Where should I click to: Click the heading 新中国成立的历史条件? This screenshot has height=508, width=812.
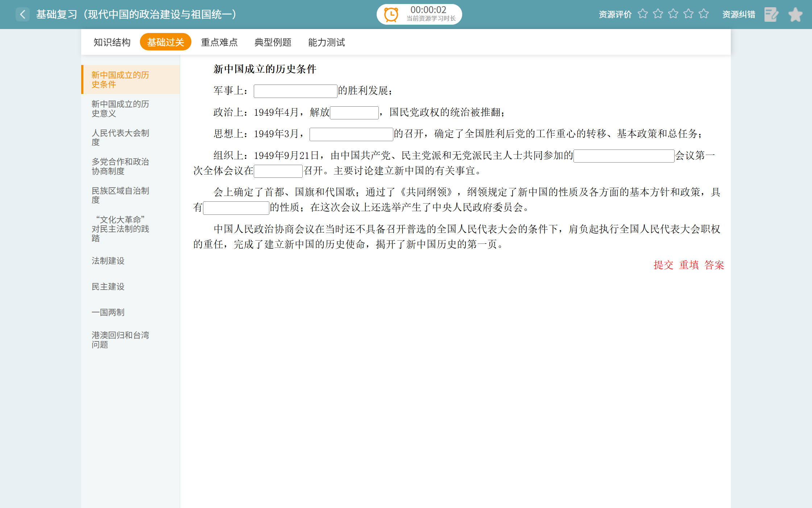tap(265, 69)
